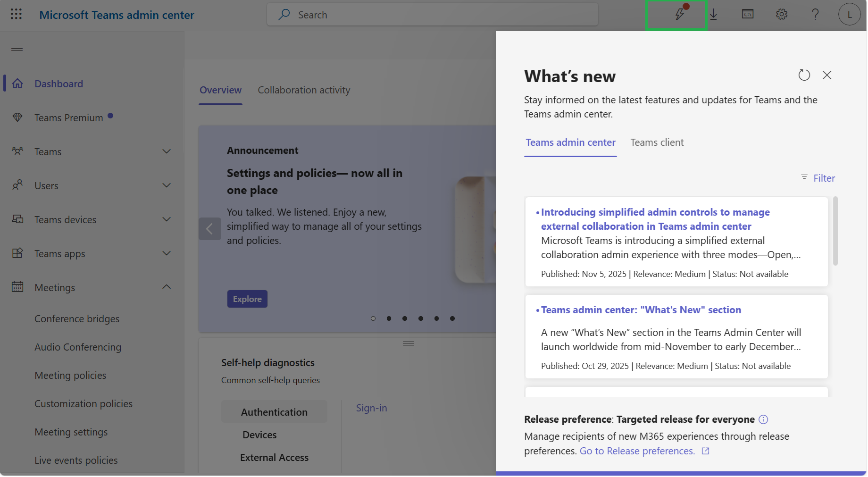This screenshot has height=477, width=868.
Task: Click the help question mark icon
Action: click(x=815, y=15)
